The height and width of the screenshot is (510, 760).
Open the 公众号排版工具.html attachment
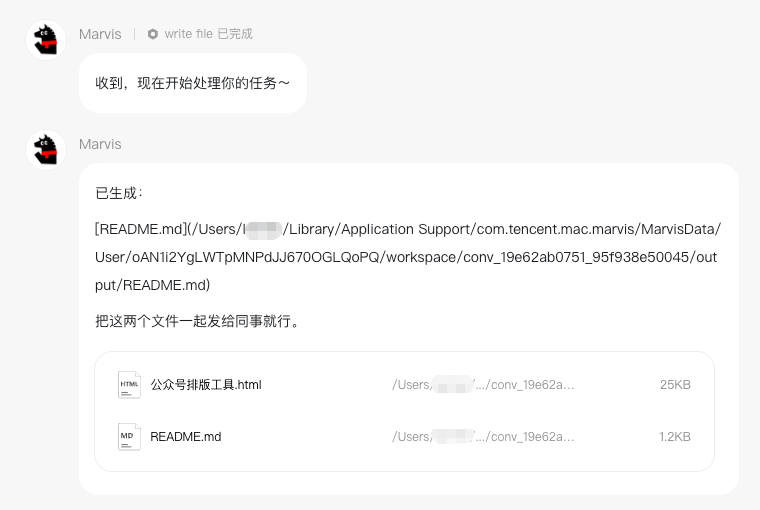[x=404, y=385]
